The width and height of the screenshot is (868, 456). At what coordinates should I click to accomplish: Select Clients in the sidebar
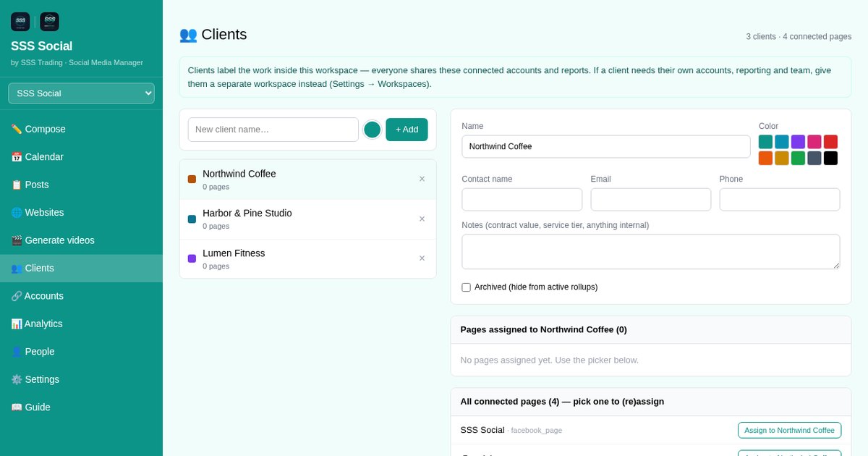point(81,268)
